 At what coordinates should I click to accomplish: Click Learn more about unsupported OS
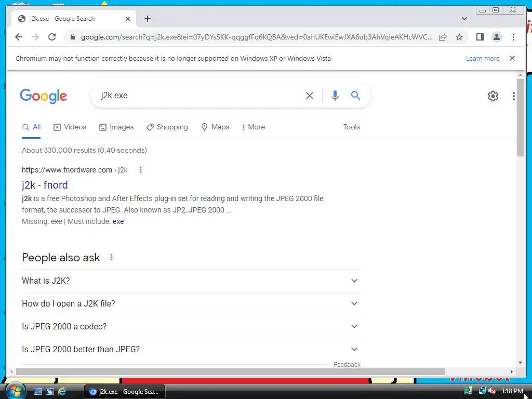[x=483, y=58]
